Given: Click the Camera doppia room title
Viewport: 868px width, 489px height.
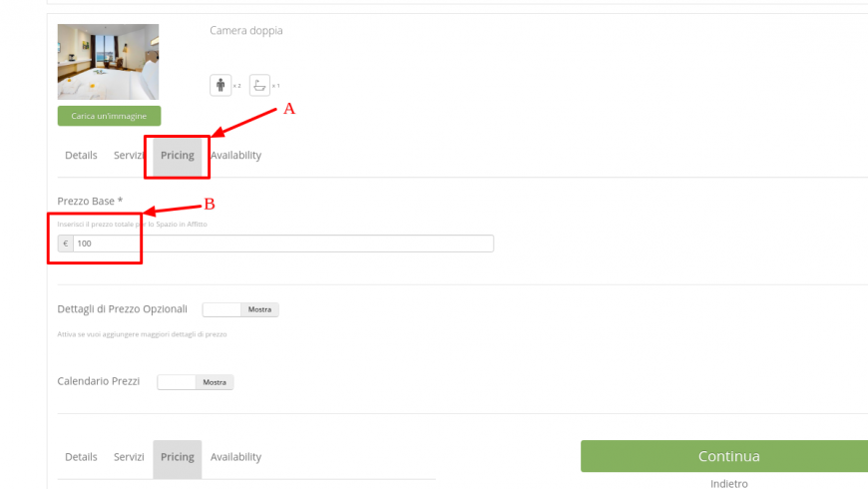Looking at the screenshot, I should pyautogui.click(x=245, y=31).
